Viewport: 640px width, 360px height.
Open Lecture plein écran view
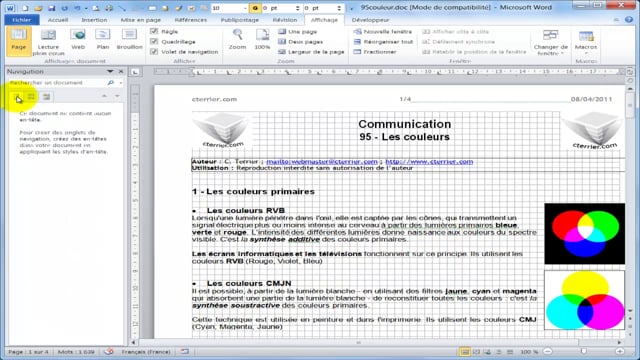48,41
